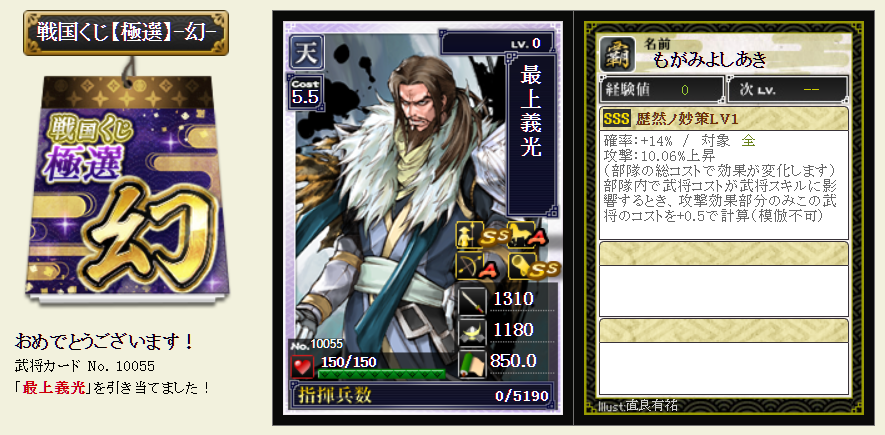Click the scroll intelligence stat icon
885x435 pixels.
pos(473,363)
